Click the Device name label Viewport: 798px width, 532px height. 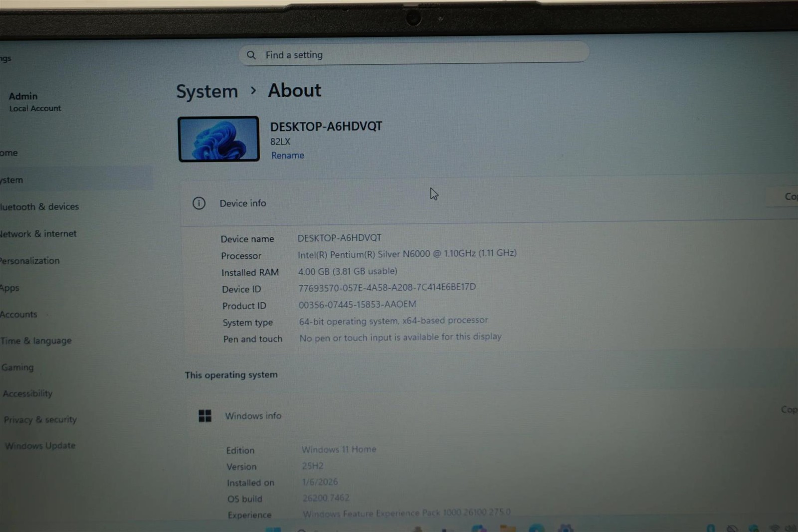point(247,239)
